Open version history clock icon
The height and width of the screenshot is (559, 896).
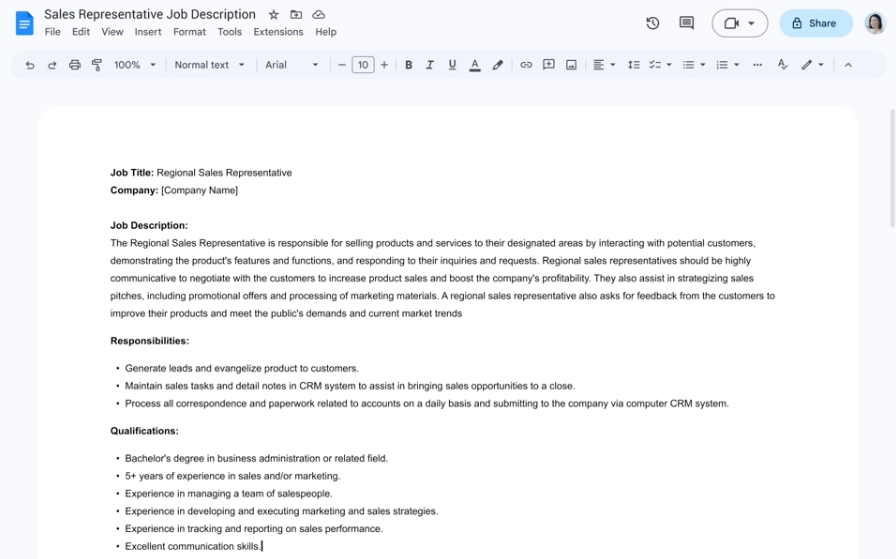(653, 23)
